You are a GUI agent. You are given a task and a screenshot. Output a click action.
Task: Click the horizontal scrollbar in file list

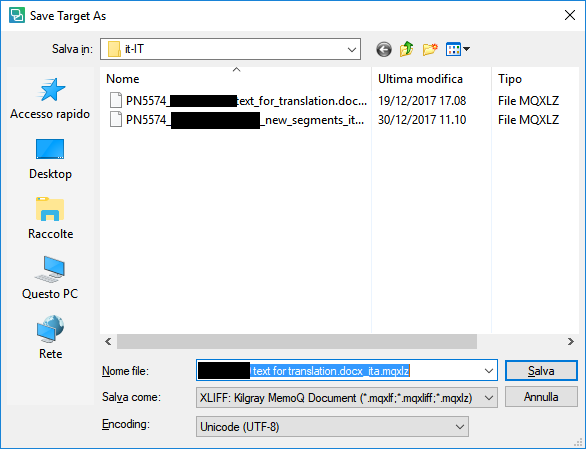297,341
